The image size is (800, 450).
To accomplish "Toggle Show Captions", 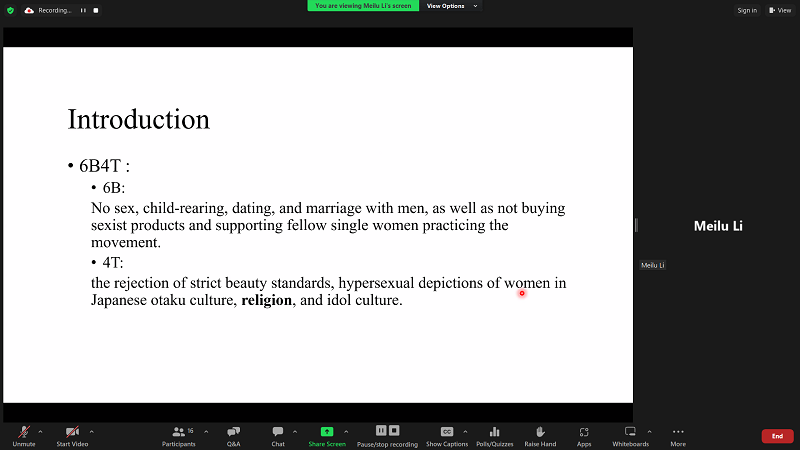I will pos(447,432).
